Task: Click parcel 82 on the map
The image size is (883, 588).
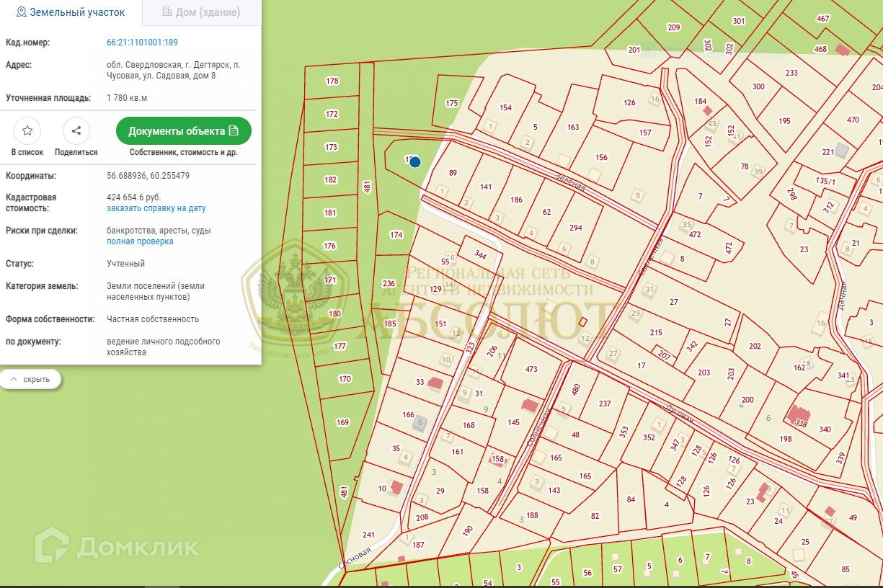Action: (595, 516)
